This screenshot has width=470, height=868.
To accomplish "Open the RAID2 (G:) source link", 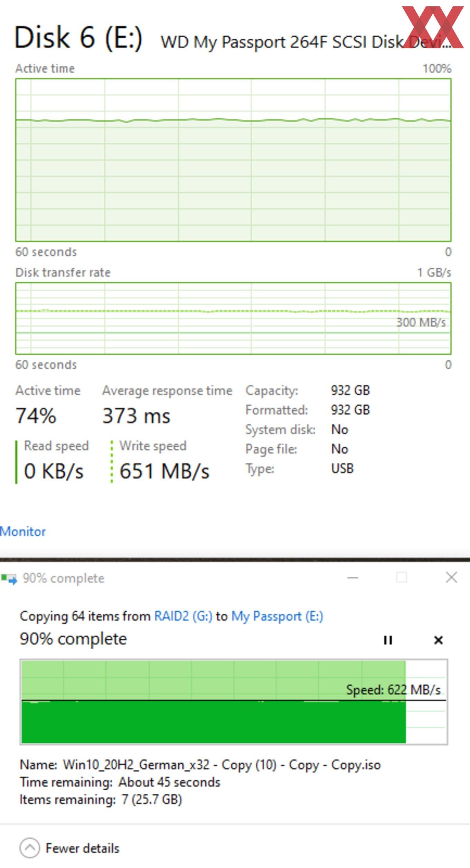I will [x=183, y=616].
